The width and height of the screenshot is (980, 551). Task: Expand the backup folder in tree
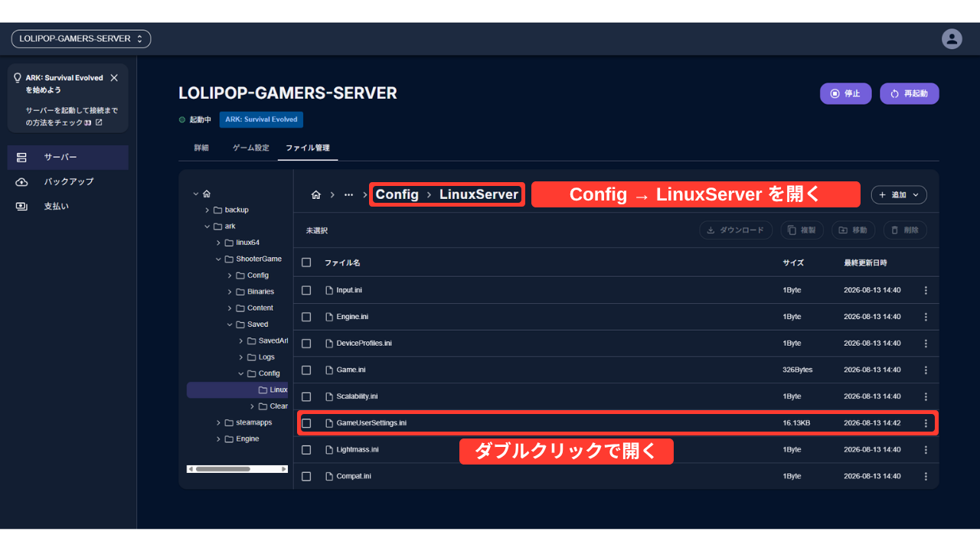(207, 210)
